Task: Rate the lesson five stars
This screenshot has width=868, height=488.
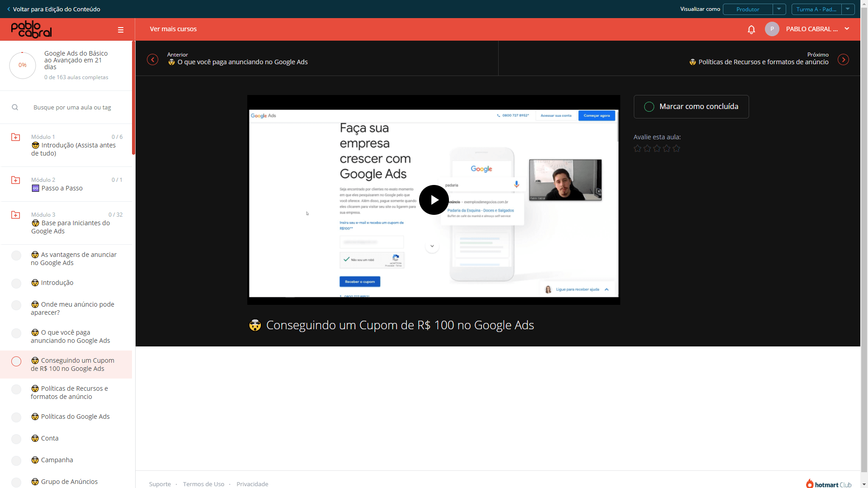Action: click(x=676, y=148)
